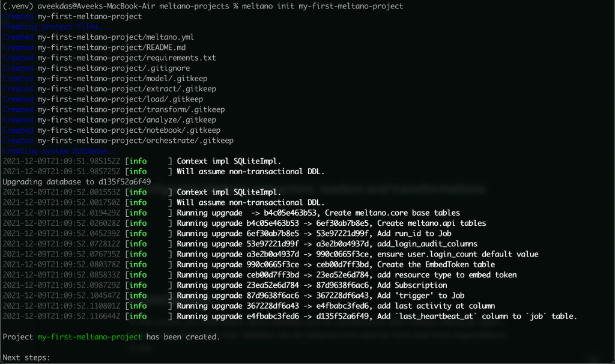Click the README.md file path

[x=111, y=47]
